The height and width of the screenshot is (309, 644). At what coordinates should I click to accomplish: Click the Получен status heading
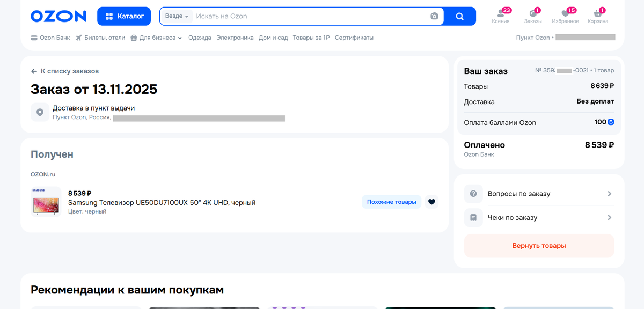[52, 154]
